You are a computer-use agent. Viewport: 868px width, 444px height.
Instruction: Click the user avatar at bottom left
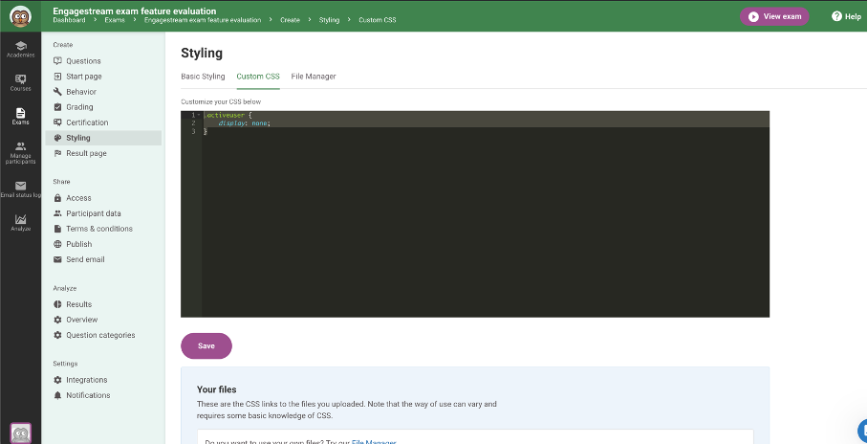pos(20,433)
